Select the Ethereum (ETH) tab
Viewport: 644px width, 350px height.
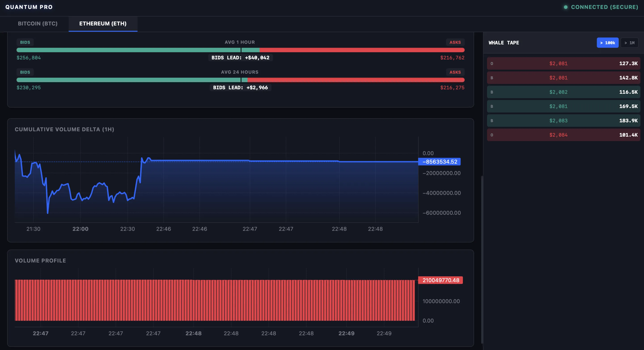tap(103, 24)
